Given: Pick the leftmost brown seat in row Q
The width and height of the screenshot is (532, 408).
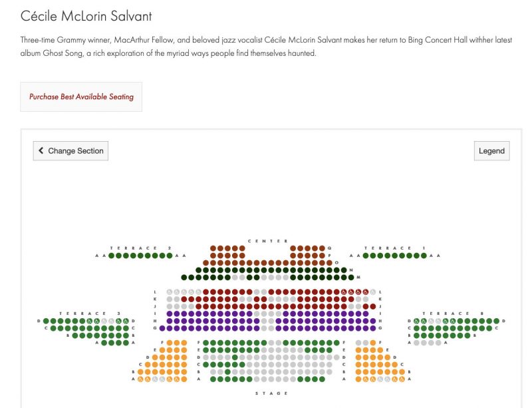Looking at the screenshot, I should pos(213,248).
